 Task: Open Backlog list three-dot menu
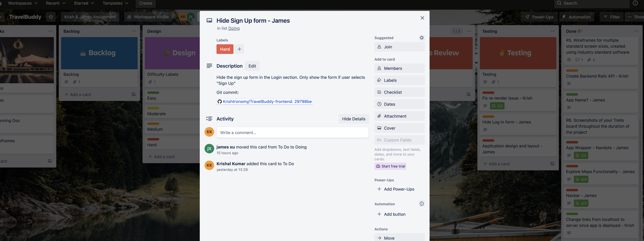[134, 31]
